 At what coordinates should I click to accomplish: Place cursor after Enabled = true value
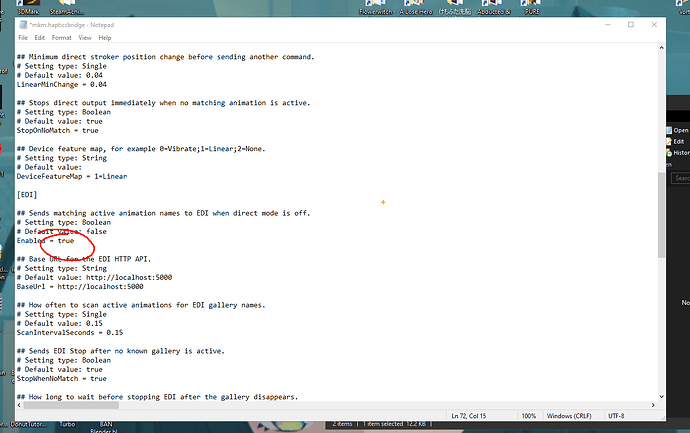(x=75, y=241)
